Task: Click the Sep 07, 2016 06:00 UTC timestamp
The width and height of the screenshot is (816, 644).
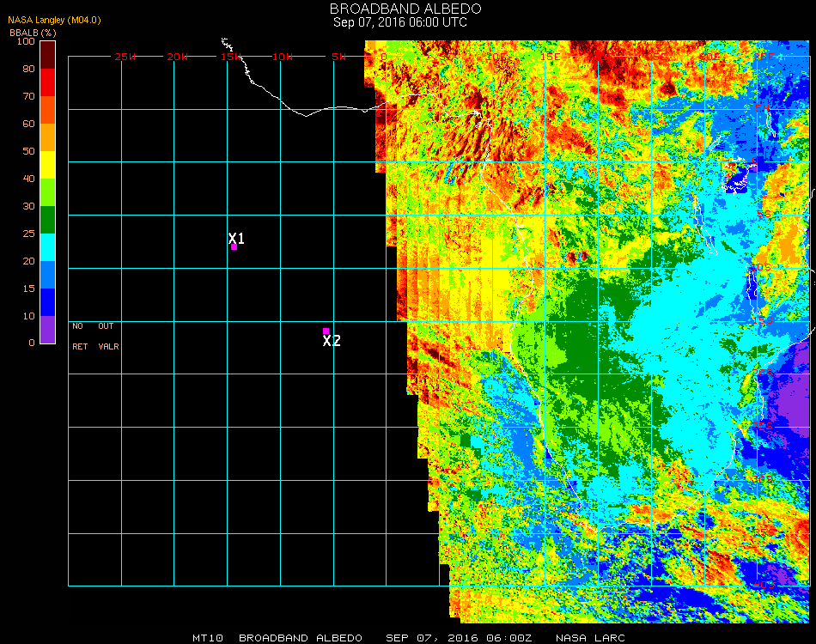Action: click(399, 22)
